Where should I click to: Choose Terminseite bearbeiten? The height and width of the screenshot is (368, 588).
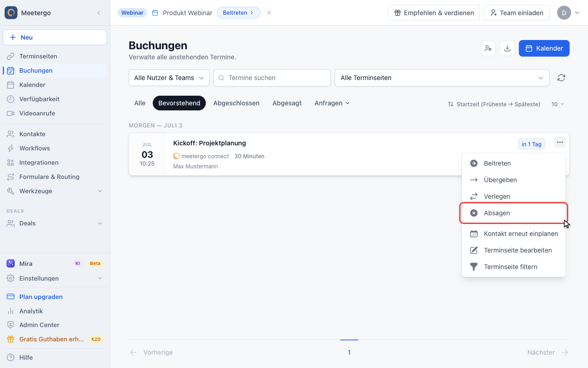514,250
